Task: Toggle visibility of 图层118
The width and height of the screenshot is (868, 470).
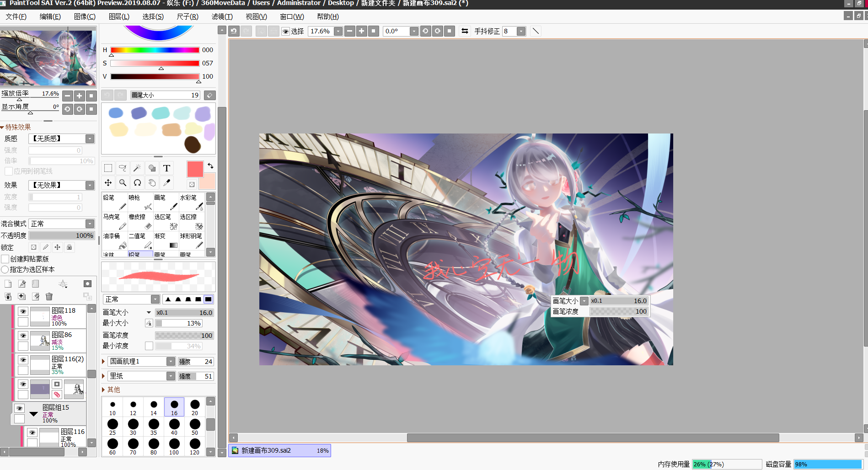Action: tap(23, 311)
